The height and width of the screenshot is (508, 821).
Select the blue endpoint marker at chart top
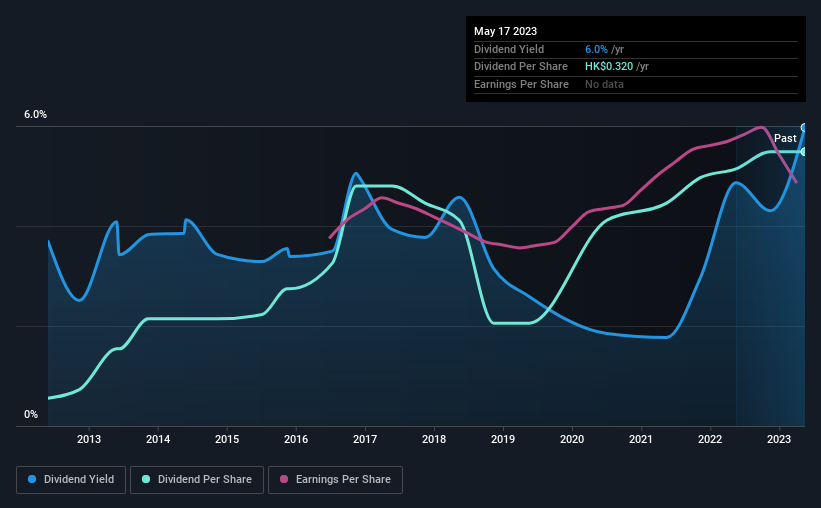tap(804, 128)
